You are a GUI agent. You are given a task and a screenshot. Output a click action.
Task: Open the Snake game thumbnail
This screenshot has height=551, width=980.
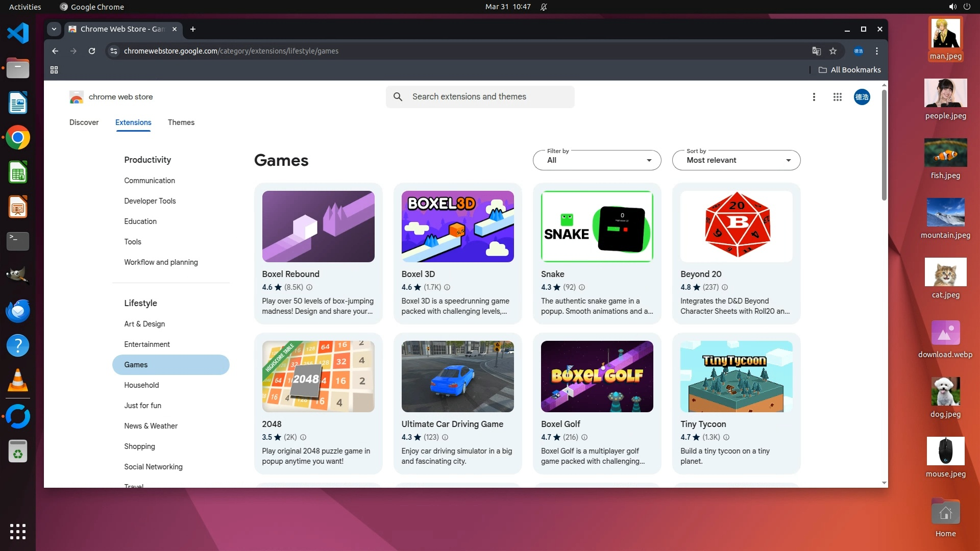(x=597, y=227)
